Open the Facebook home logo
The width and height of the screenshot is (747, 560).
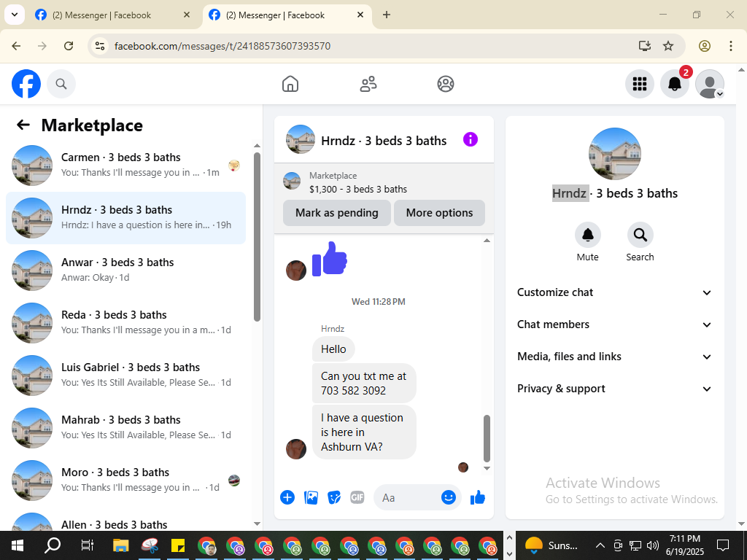point(26,85)
